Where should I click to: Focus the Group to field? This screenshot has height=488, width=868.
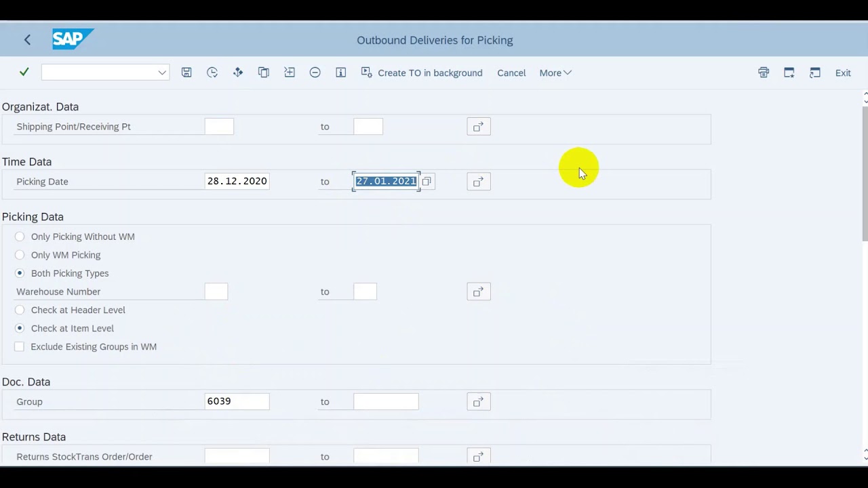pos(386,401)
